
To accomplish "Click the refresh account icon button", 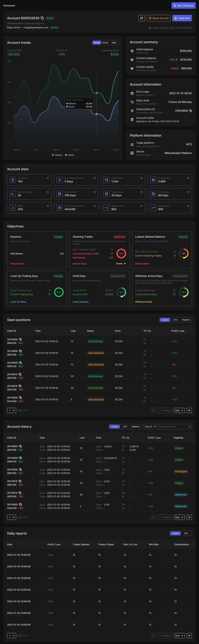I will click(x=141, y=18).
